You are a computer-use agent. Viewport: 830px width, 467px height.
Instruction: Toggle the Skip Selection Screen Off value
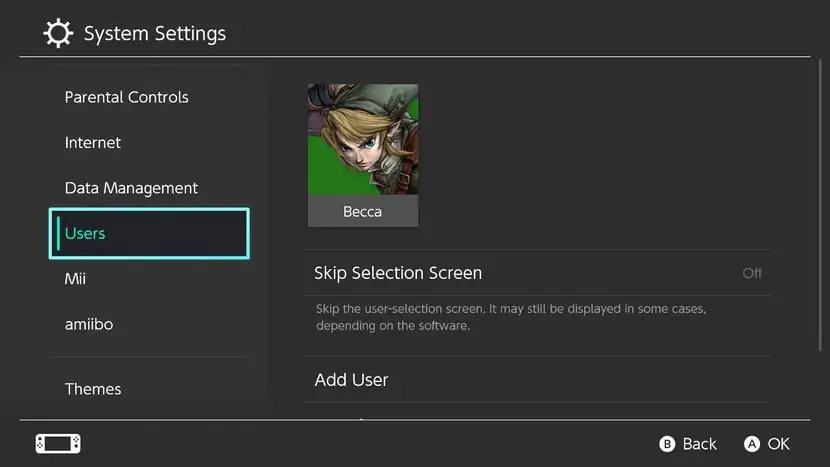tap(751, 273)
